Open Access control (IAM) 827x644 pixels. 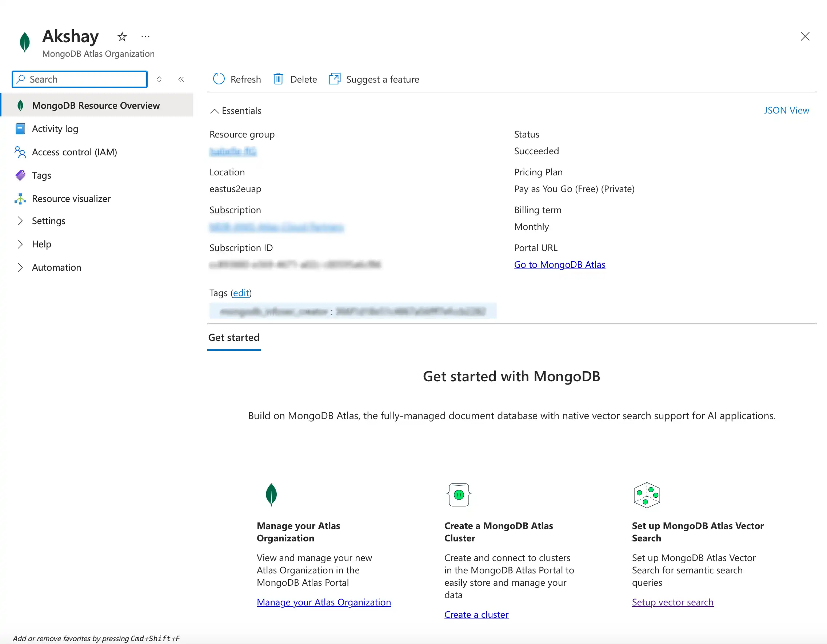click(75, 152)
